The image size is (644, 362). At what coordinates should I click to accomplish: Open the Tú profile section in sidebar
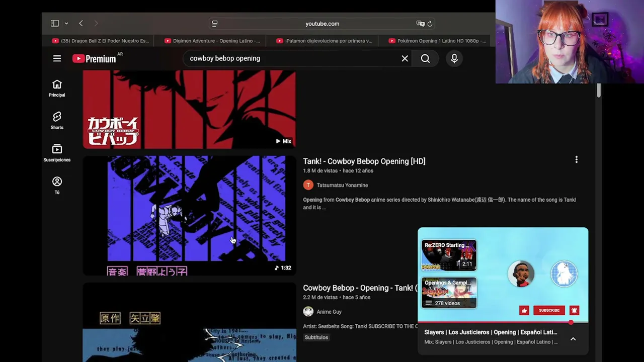(x=57, y=185)
